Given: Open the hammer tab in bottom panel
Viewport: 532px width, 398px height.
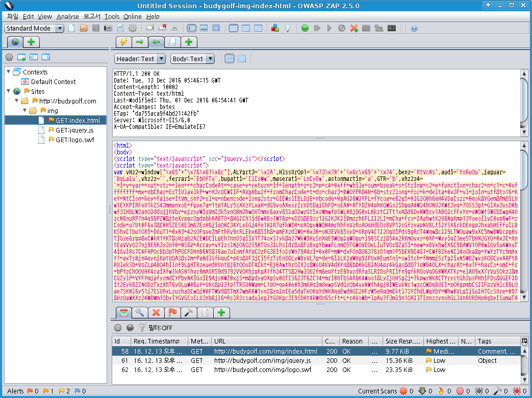Looking at the screenshot, I should click(x=189, y=312).
